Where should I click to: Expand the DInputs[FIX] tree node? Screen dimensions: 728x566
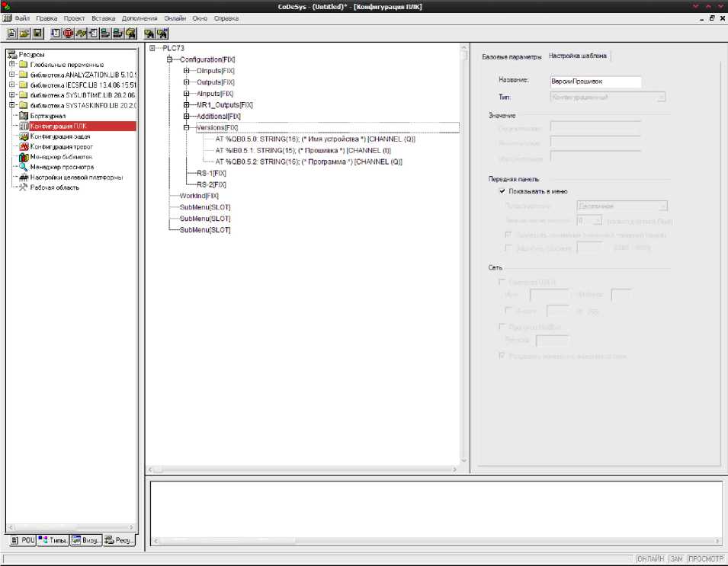186,71
